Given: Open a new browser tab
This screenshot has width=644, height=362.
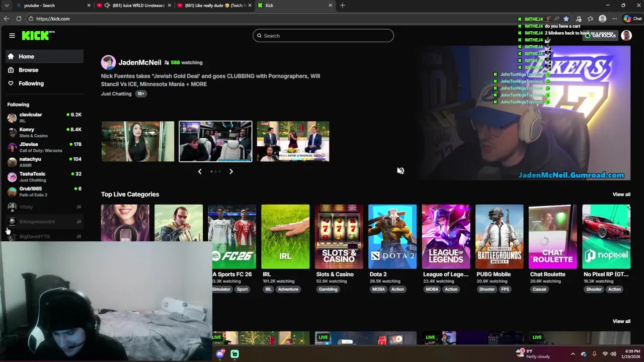Looking at the screenshot, I should tap(343, 6).
